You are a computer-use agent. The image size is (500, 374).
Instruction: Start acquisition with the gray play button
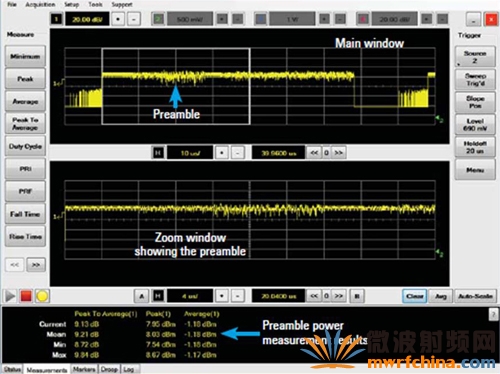[10, 296]
